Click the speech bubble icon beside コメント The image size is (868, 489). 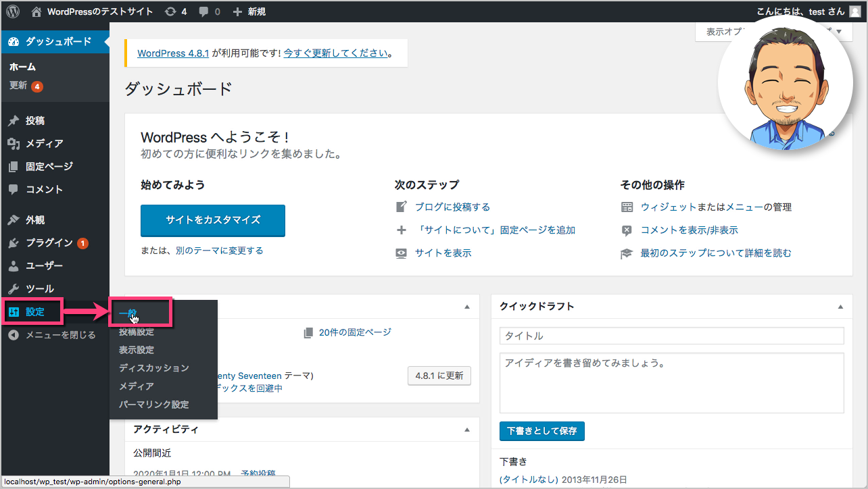(x=14, y=190)
